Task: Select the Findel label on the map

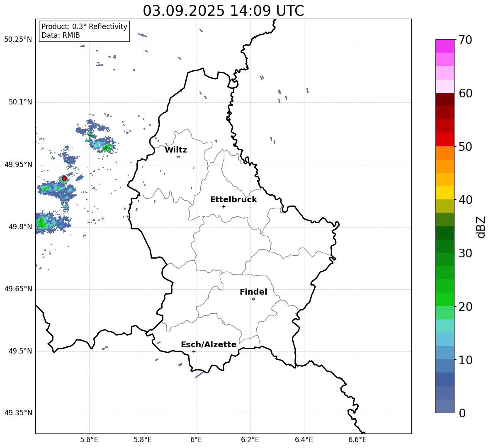Action: (253, 292)
